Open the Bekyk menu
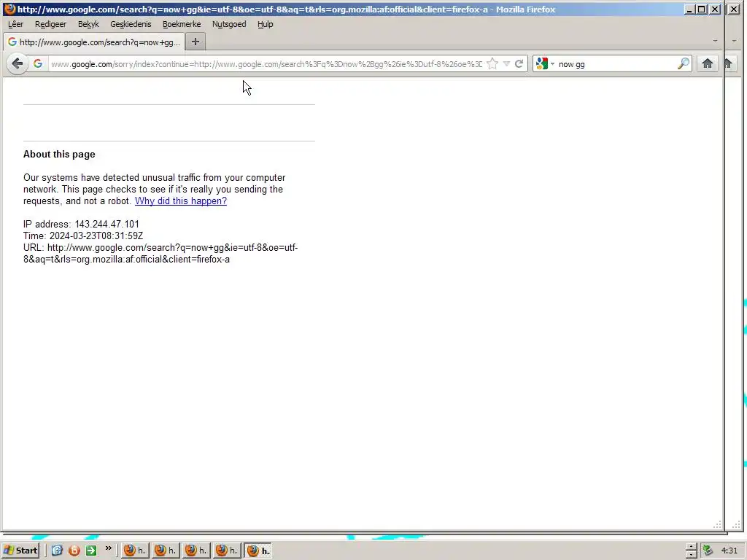The image size is (747, 560). (88, 24)
